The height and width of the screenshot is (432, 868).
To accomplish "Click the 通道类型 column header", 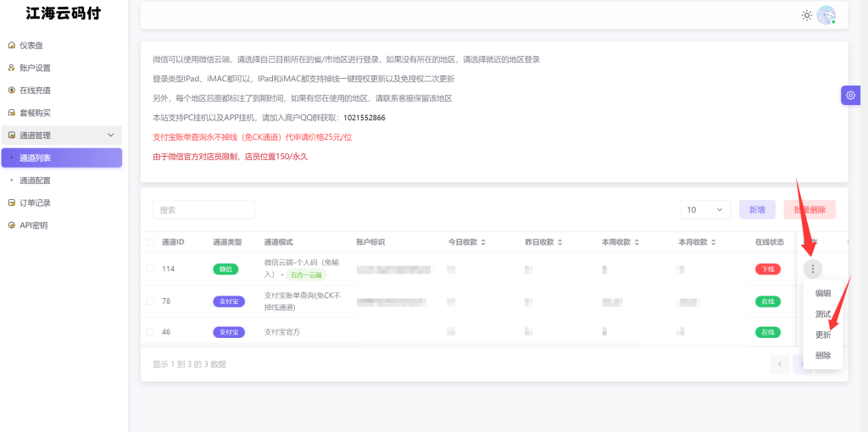I will (227, 242).
